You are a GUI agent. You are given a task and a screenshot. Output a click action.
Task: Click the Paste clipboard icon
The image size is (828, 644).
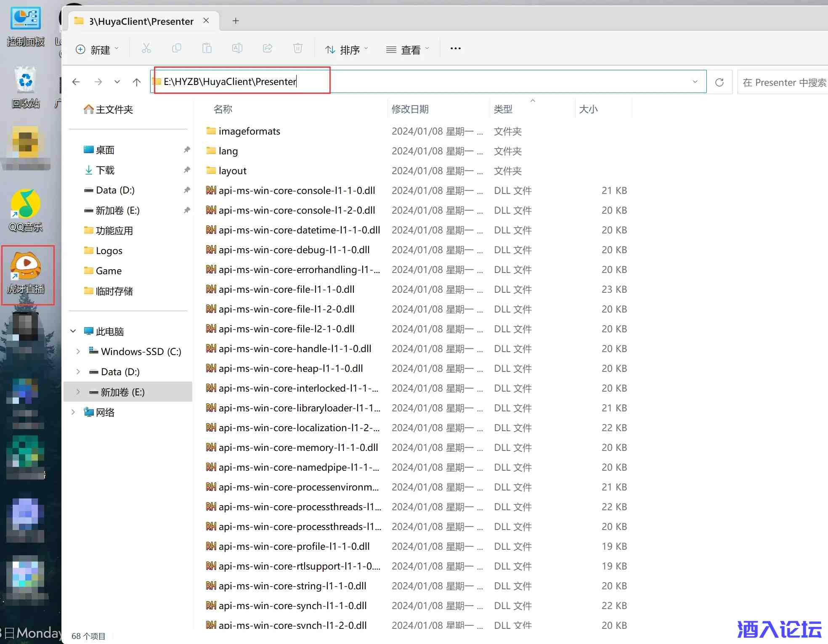click(x=207, y=49)
